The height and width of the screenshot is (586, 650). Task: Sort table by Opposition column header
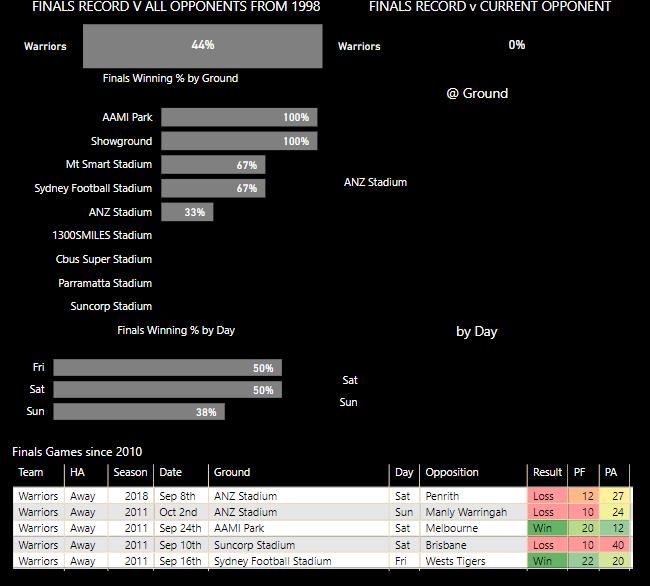452,472
